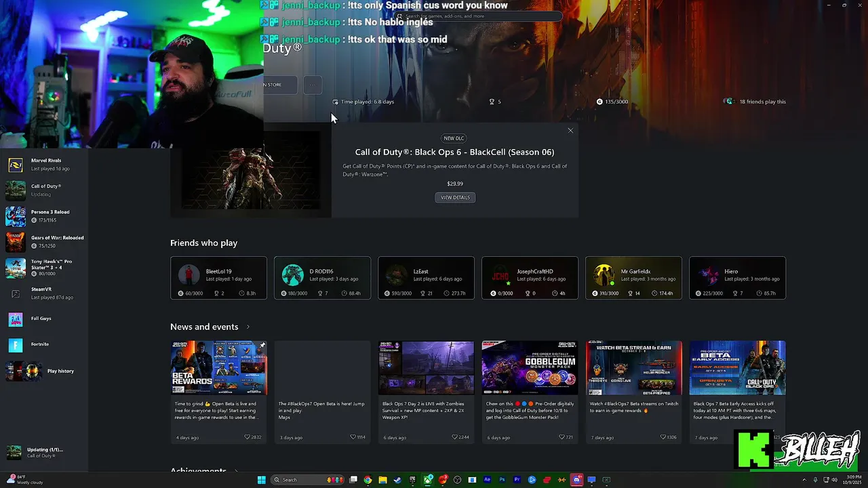Open the more options ellipsis button
The image size is (868, 488).
coord(312,85)
